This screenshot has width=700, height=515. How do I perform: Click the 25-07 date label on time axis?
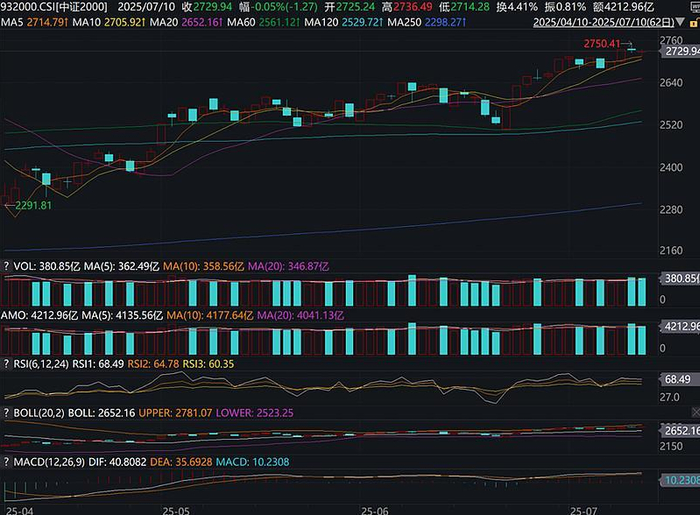[x=583, y=511]
